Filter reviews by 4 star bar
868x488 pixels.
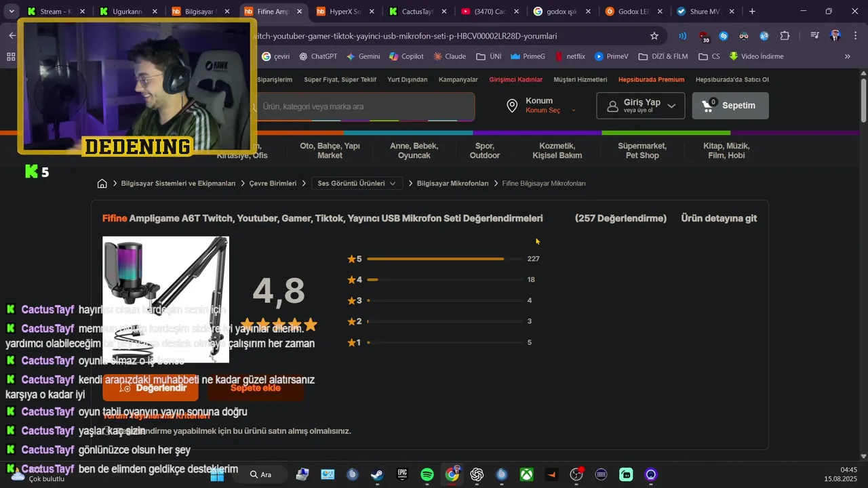443,280
